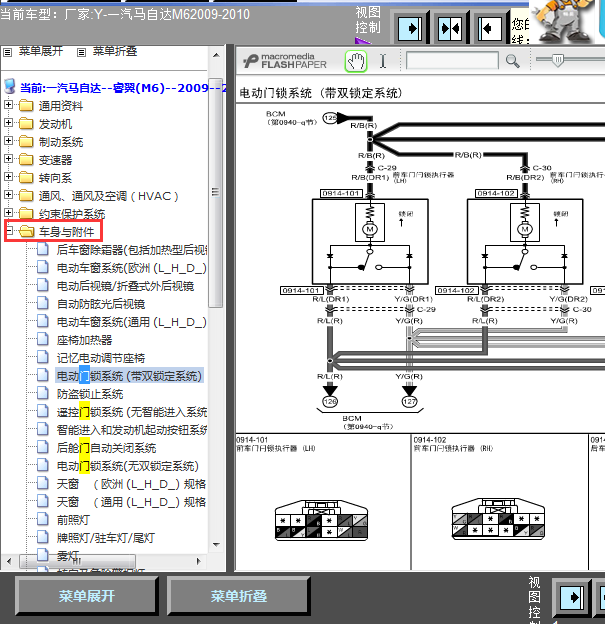Select the FlashPaper hand pan tool
605x624 pixels.
tap(355, 62)
